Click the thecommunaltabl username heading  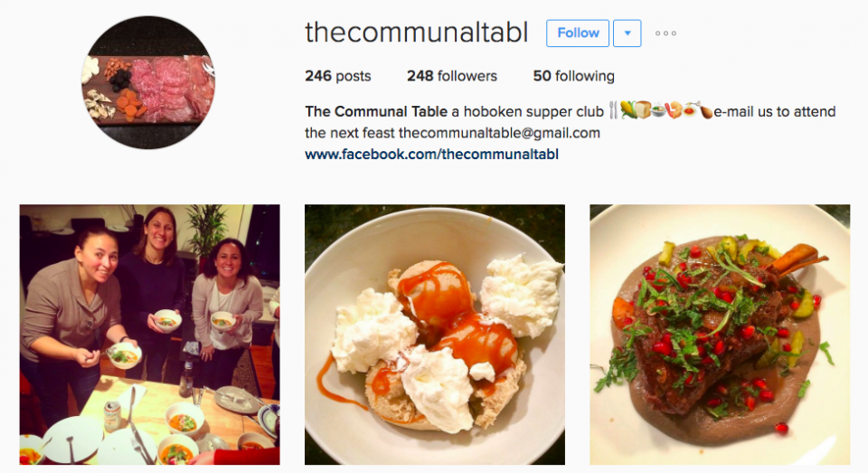click(x=416, y=33)
